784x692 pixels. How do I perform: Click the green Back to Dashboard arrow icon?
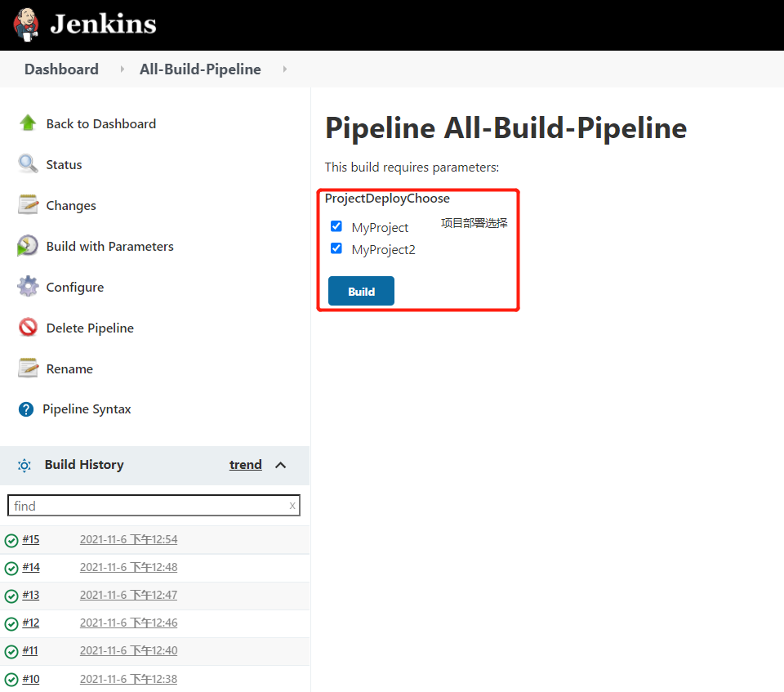coord(28,123)
